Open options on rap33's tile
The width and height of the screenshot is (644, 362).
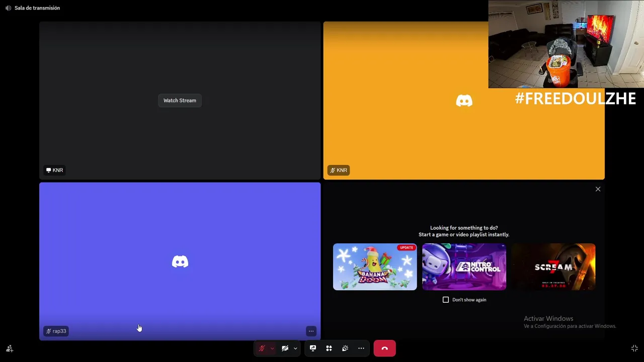311,331
